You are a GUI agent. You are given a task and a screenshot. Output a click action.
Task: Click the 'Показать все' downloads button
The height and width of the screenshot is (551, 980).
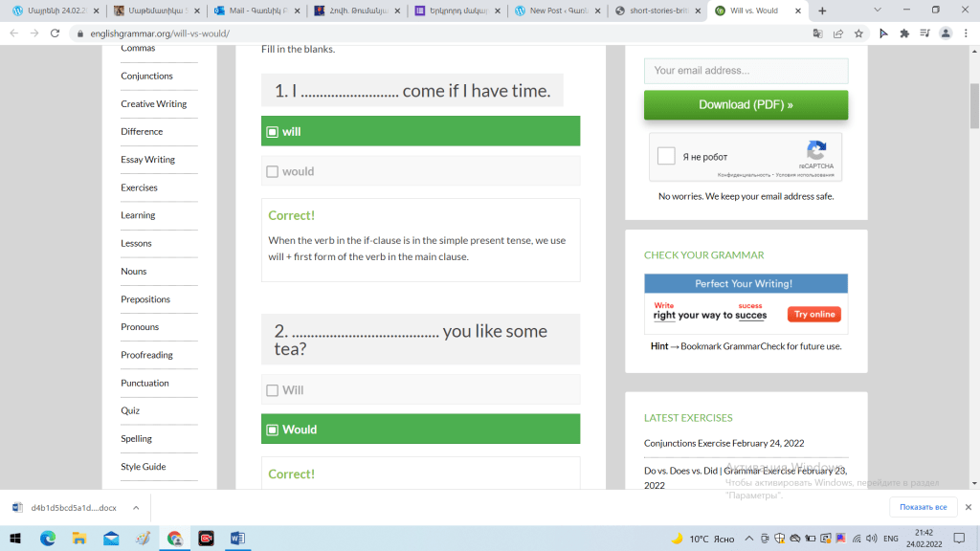(923, 507)
